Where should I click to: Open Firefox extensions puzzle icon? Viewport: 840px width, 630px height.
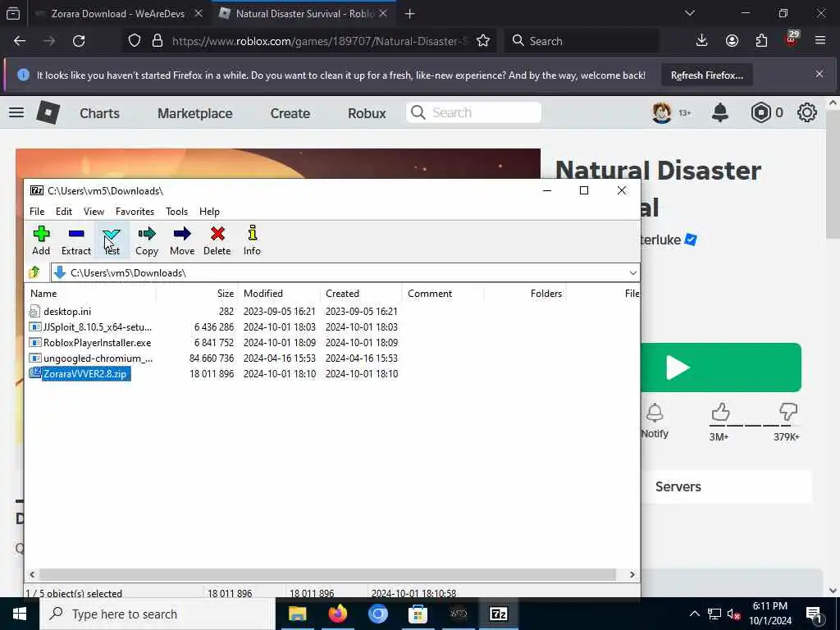point(761,41)
